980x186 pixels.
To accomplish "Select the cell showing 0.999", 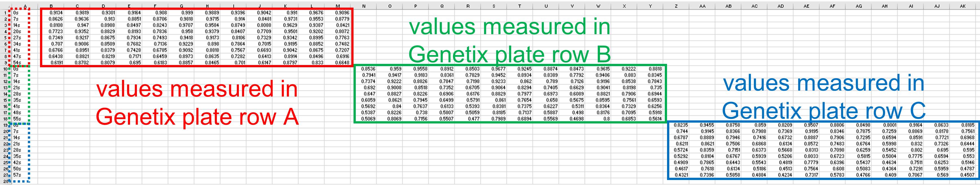I will [x=181, y=13].
